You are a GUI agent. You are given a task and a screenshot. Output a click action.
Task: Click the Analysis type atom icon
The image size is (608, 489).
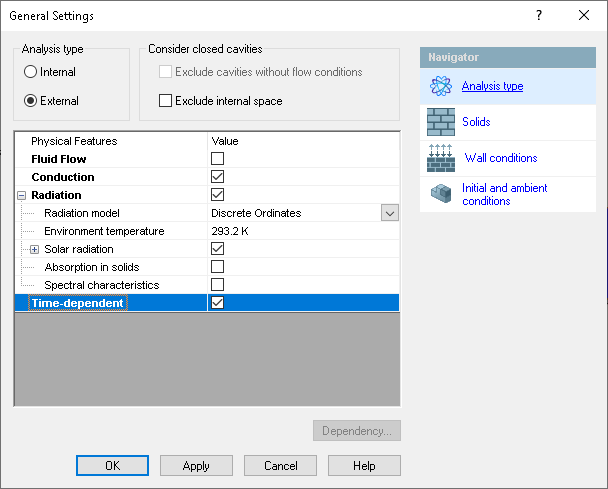coord(440,86)
